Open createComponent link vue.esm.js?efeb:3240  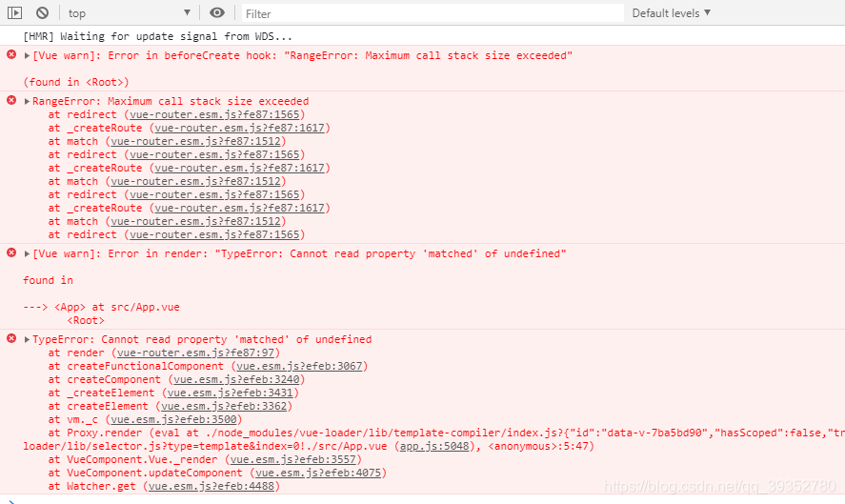pos(236,379)
